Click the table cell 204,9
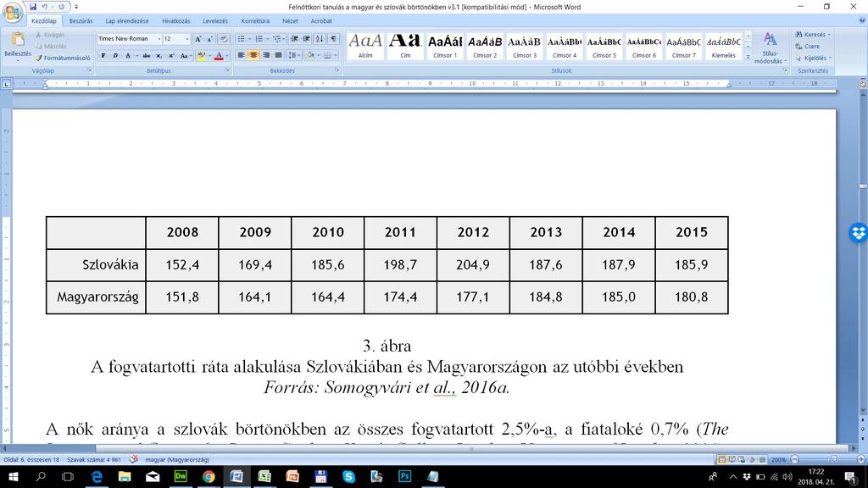Viewport: 868px width, 488px height. coord(473,265)
